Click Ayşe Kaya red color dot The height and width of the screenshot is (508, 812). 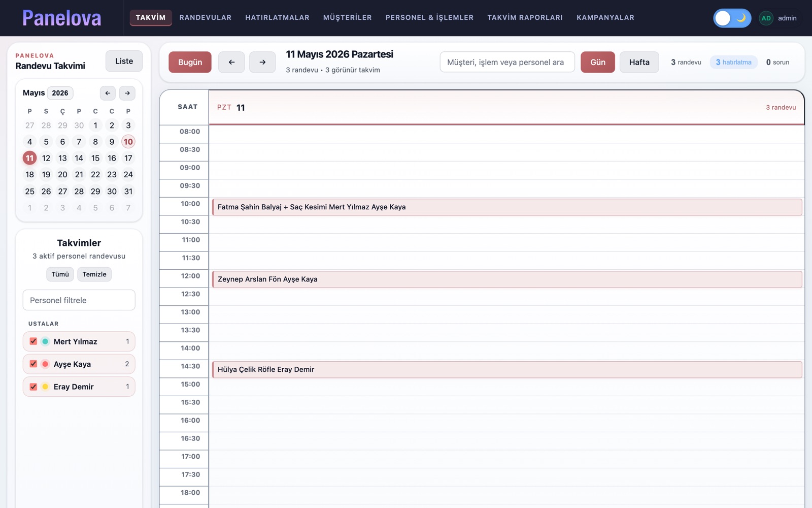point(45,364)
